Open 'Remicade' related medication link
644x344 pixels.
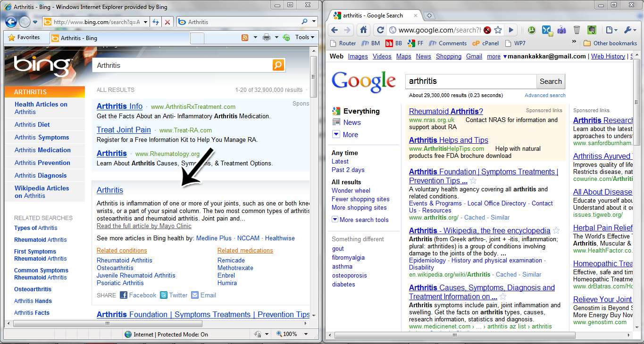[231, 260]
